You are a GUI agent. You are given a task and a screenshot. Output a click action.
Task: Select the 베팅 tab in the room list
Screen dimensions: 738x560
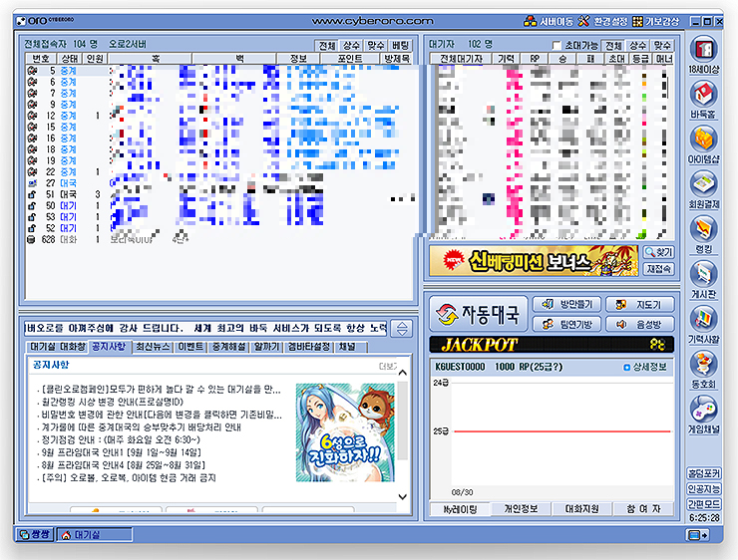pos(400,46)
